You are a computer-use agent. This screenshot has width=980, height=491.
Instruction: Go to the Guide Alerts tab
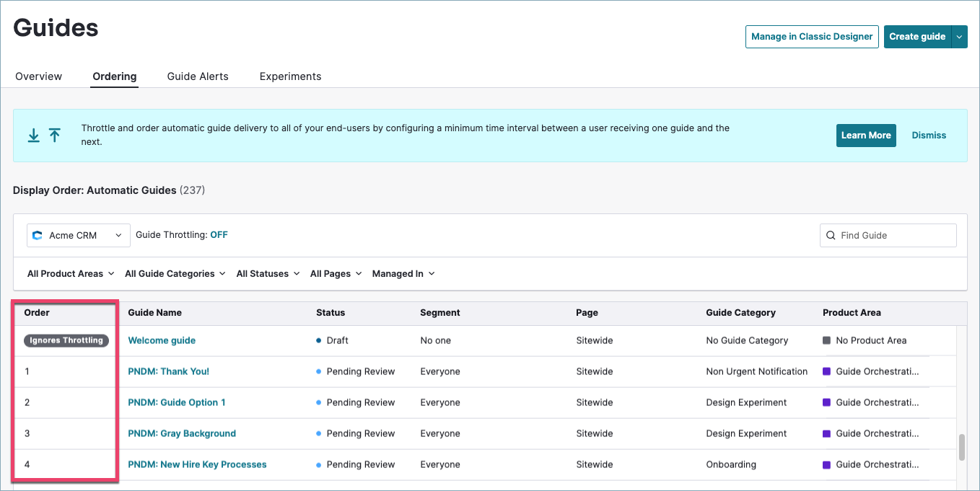198,76
